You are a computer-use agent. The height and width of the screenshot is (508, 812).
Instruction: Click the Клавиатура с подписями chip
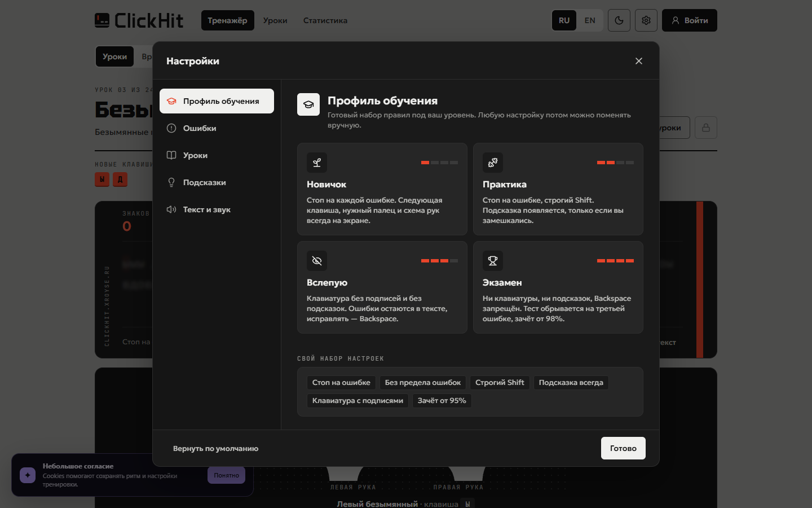pos(358,401)
